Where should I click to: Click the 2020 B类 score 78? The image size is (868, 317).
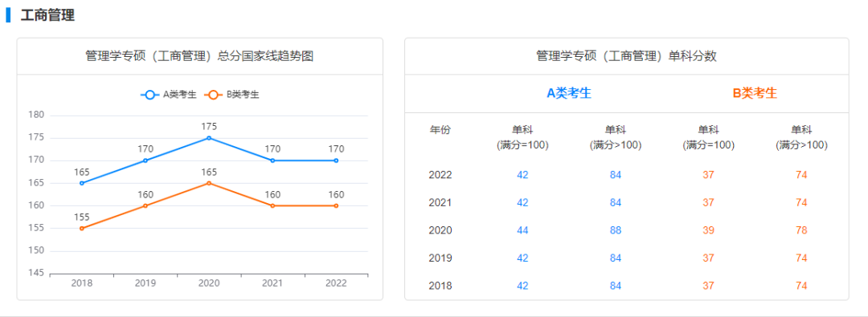coord(801,230)
